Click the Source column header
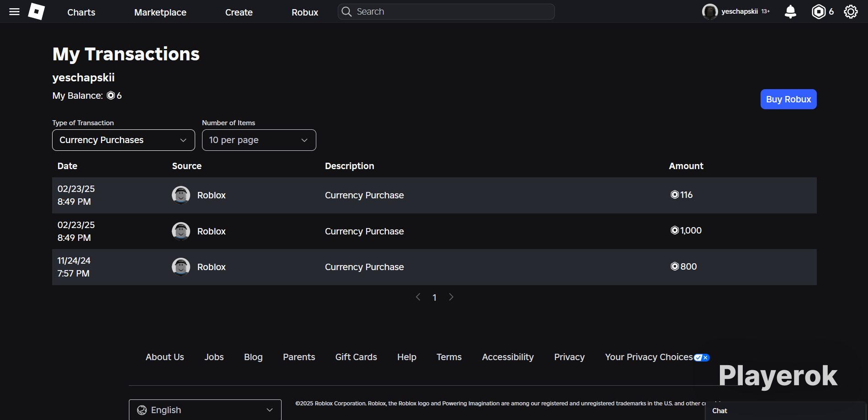 (x=186, y=166)
